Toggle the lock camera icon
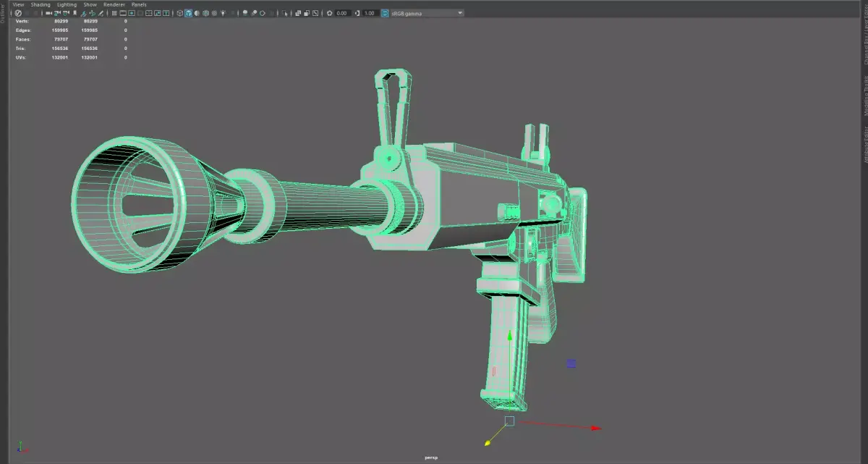This screenshot has height=464, width=868. click(57, 13)
